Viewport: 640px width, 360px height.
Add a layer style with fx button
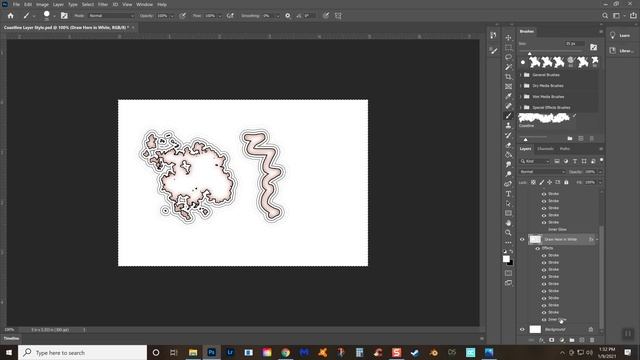(541, 340)
